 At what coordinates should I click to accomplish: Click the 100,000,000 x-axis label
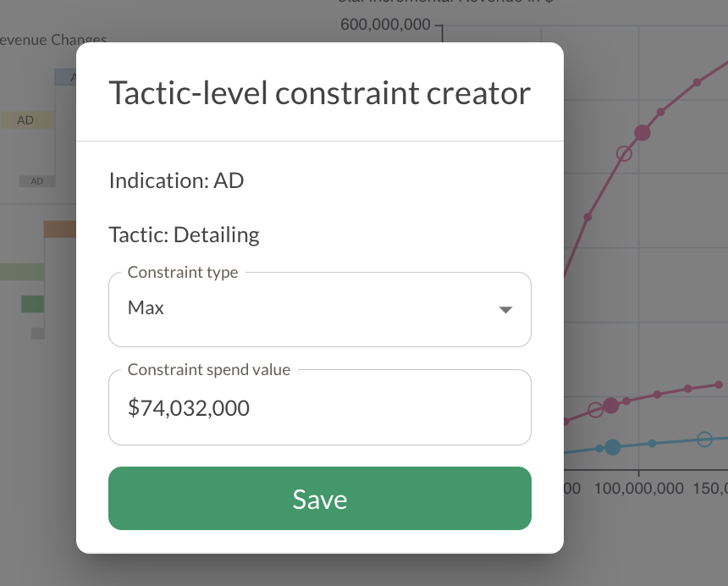tap(638, 489)
